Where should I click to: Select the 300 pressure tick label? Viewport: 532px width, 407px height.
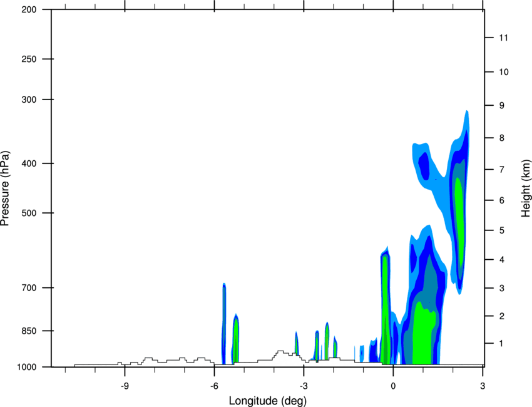click(29, 100)
